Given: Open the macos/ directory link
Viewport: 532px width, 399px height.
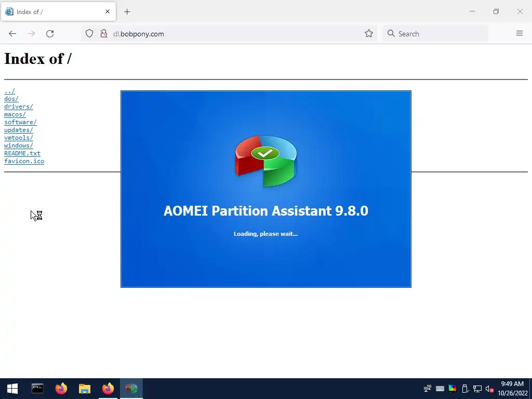Looking at the screenshot, I should point(15,114).
